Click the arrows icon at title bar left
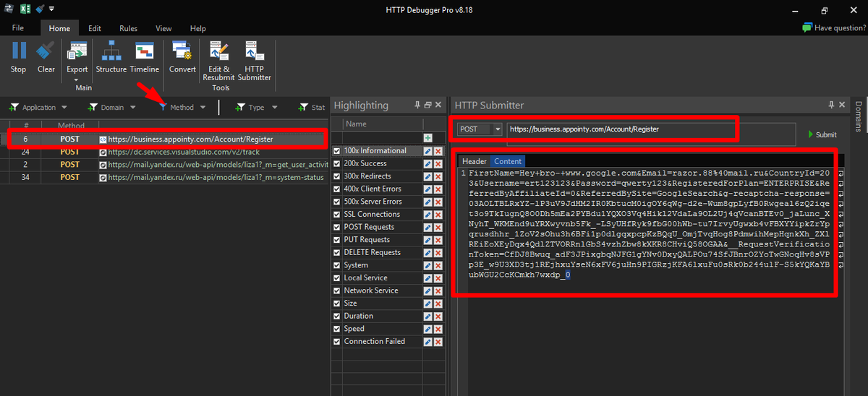This screenshot has width=868, height=396. coord(9,9)
